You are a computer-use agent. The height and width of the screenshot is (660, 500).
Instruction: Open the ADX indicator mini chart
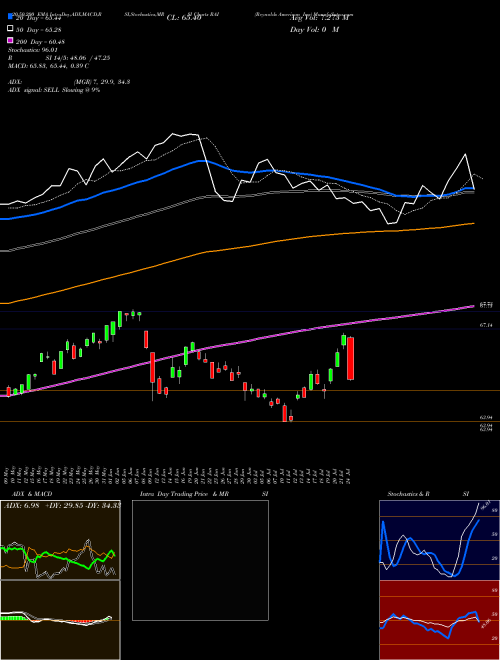click(x=60, y=540)
